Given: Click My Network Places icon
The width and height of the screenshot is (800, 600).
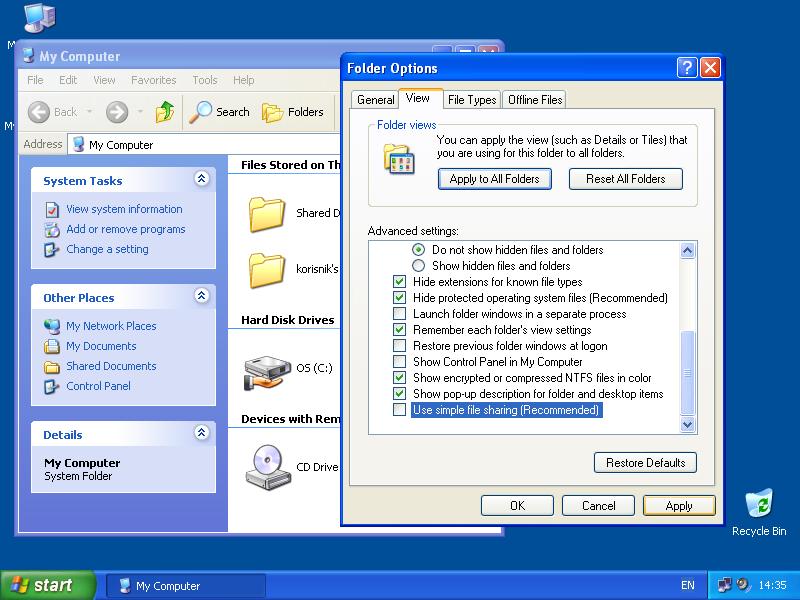Looking at the screenshot, I should point(52,326).
